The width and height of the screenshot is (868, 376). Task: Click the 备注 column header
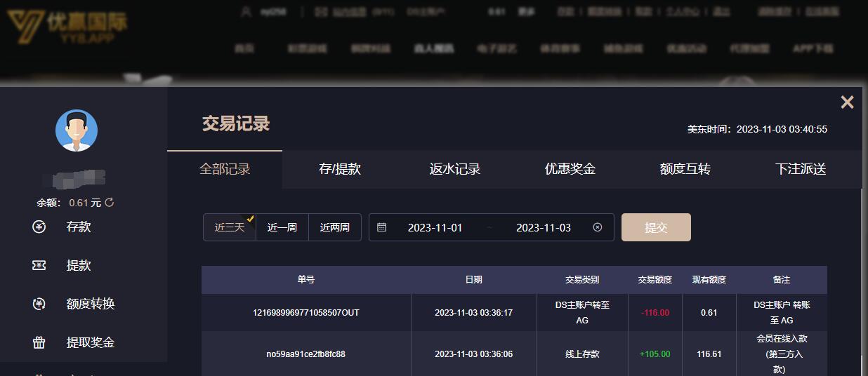(x=782, y=279)
